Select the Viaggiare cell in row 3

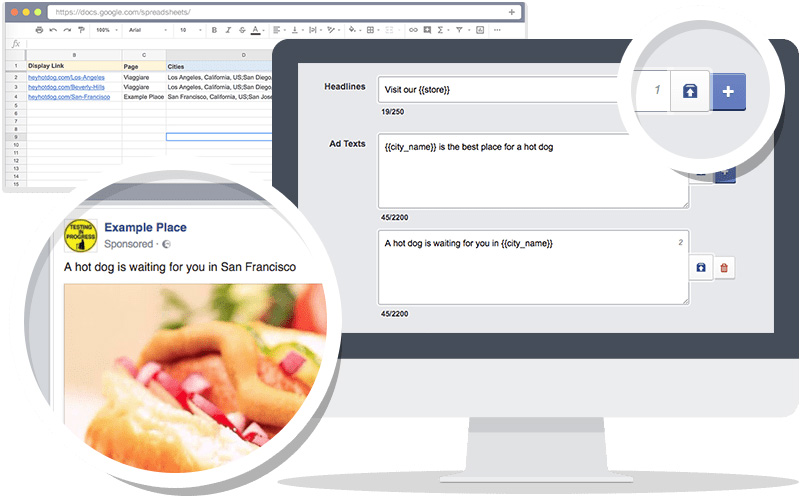pyautogui.click(x=144, y=87)
